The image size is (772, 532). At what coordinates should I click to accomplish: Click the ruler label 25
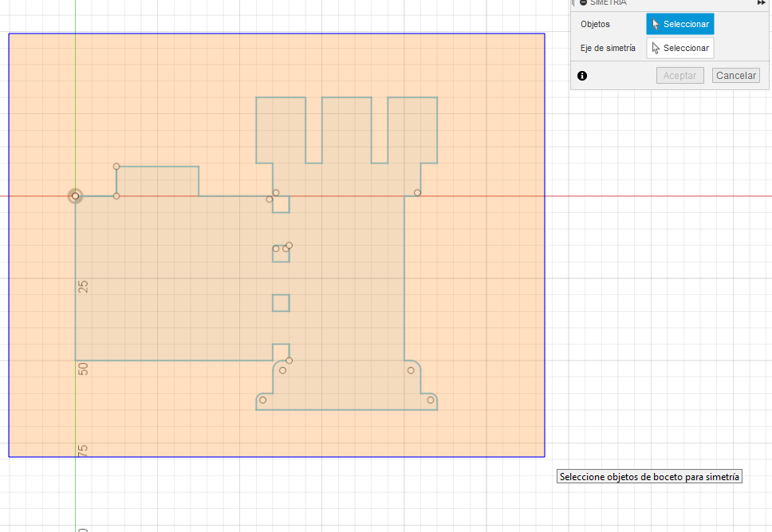(x=83, y=286)
